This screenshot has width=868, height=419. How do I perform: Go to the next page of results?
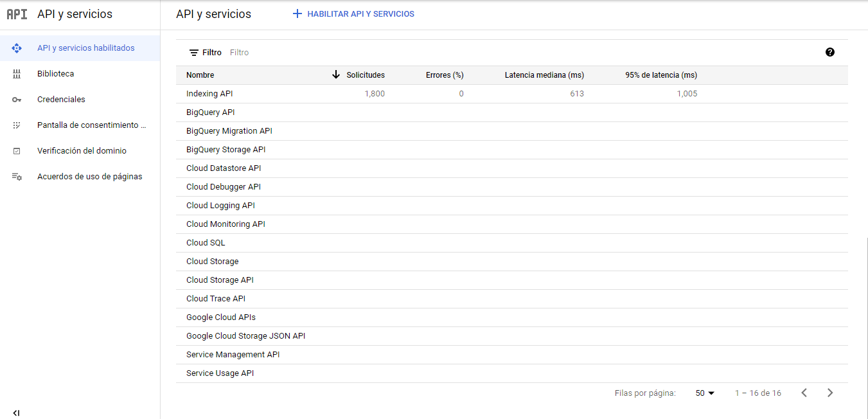pos(830,393)
